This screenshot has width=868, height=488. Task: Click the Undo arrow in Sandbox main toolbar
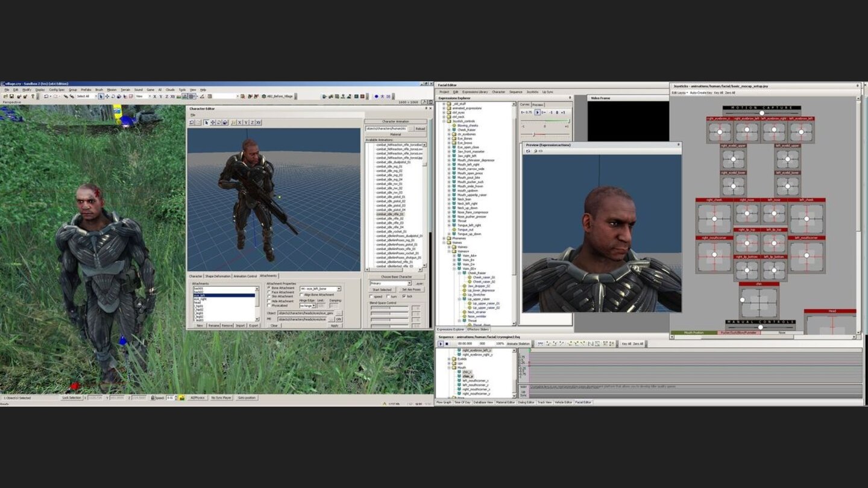[x=46, y=96]
